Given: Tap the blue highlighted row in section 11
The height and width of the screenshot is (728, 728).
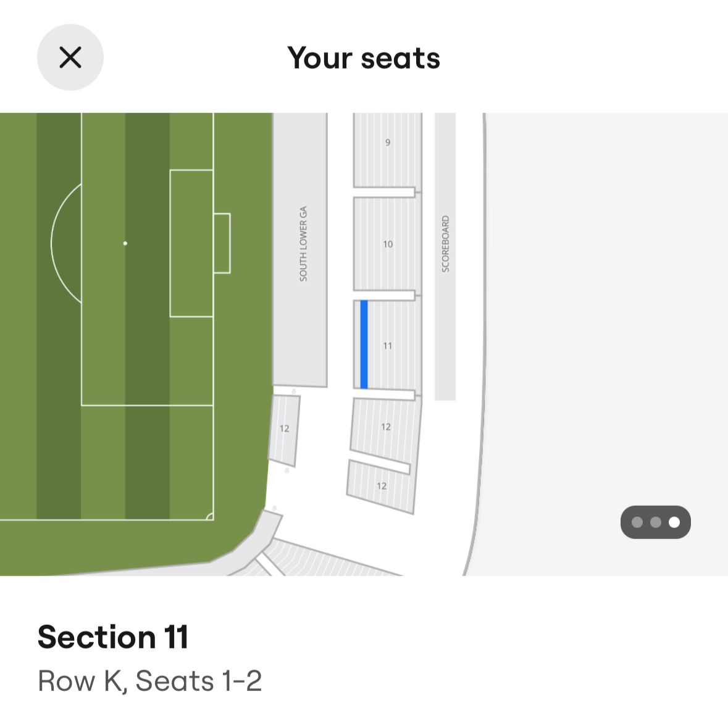Looking at the screenshot, I should pos(364,344).
